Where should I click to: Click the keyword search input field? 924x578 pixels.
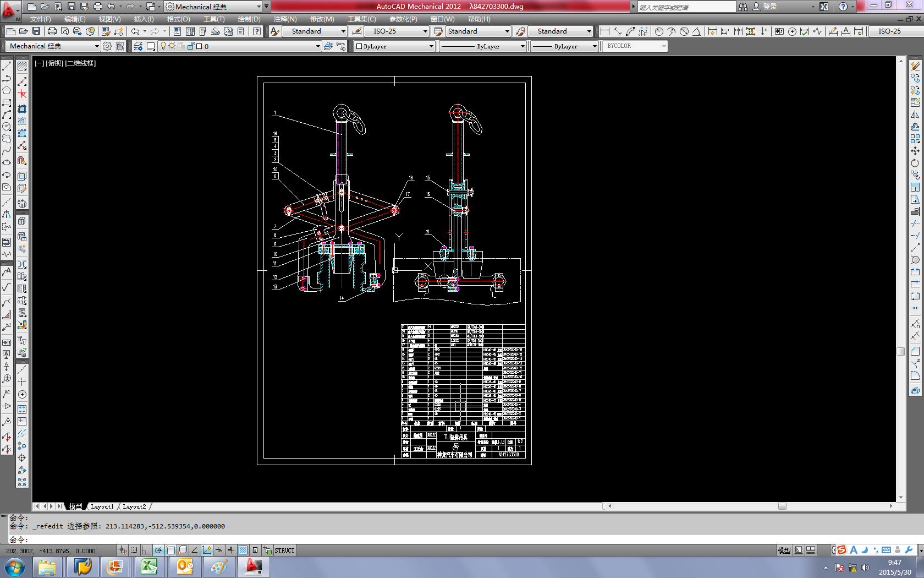(686, 7)
